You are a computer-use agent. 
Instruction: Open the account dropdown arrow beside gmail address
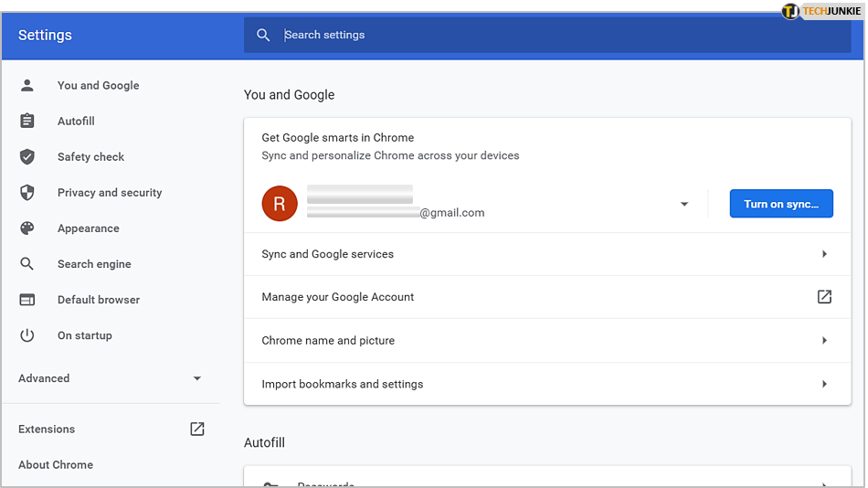[684, 205]
